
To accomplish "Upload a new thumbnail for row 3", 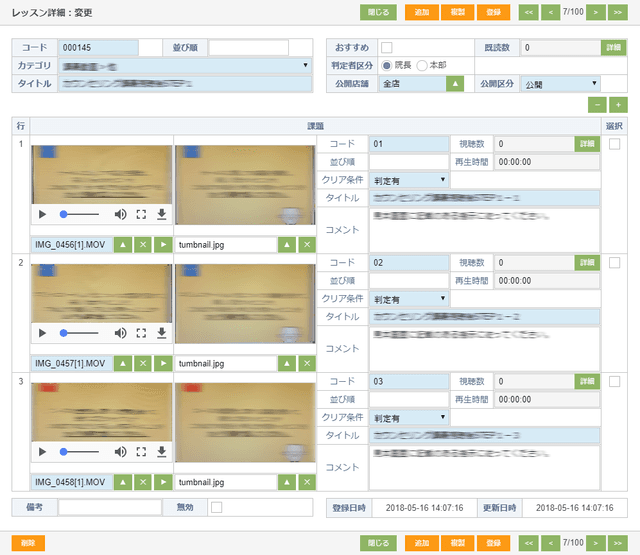I will 287,482.
